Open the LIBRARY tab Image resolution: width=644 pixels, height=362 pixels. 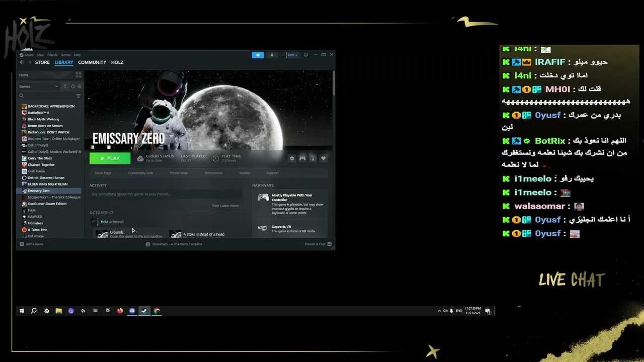point(64,62)
